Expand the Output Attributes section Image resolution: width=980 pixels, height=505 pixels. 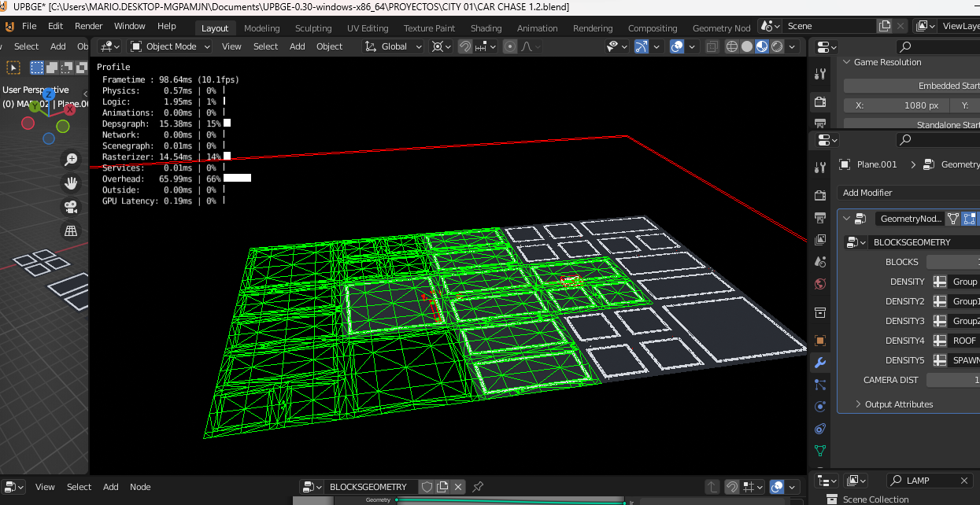point(899,404)
